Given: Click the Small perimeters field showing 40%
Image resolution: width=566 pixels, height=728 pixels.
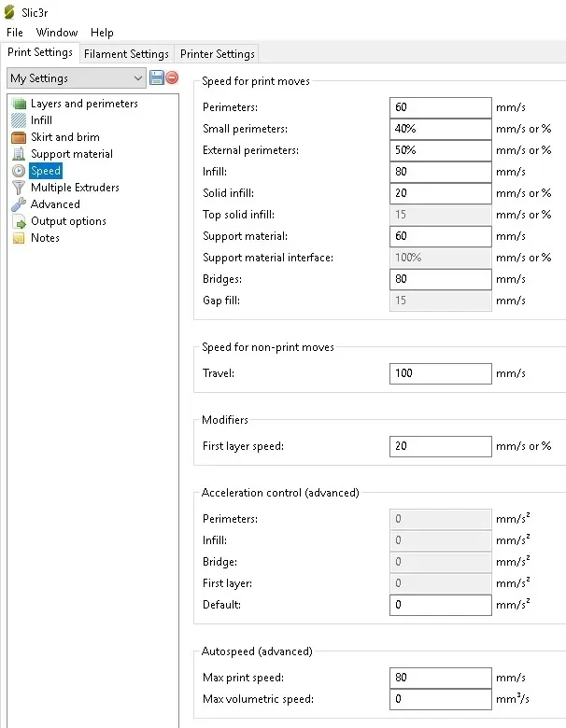Looking at the screenshot, I should click(x=441, y=129).
